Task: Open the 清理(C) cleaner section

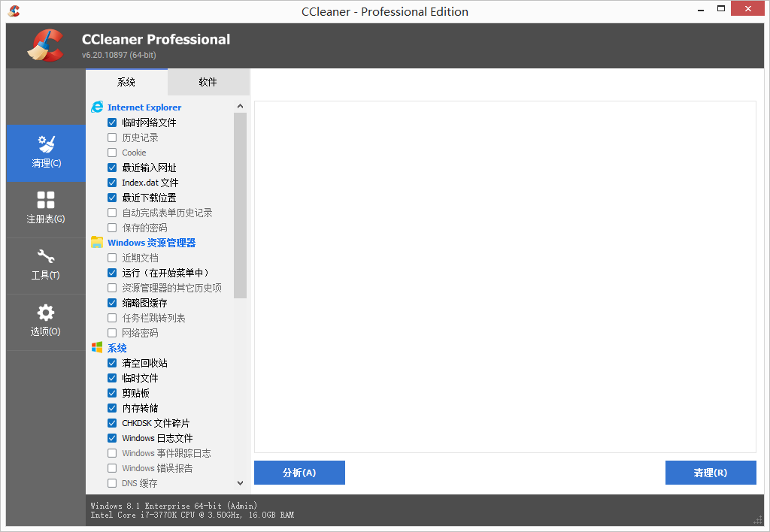Action: click(x=46, y=153)
